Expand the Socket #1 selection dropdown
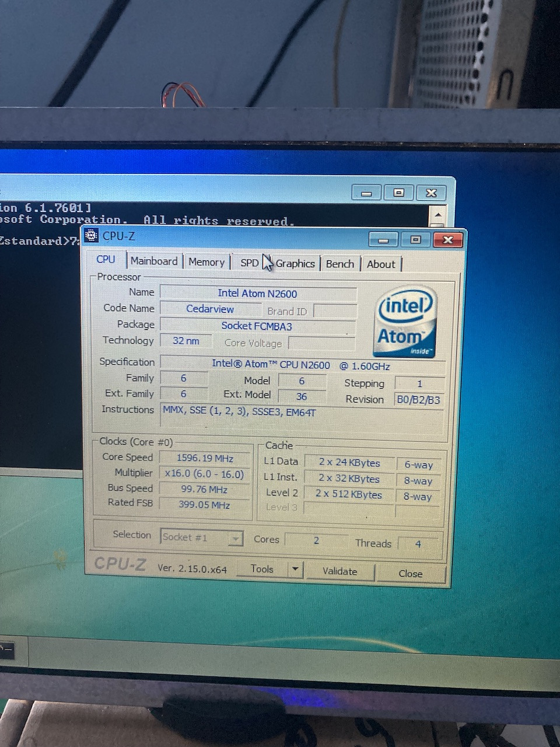Screen dimensions: 560x747 coord(235,538)
